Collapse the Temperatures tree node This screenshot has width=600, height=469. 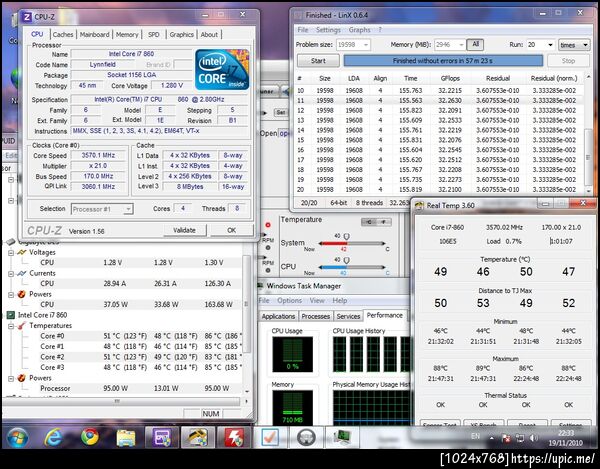click(x=11, y=326)
